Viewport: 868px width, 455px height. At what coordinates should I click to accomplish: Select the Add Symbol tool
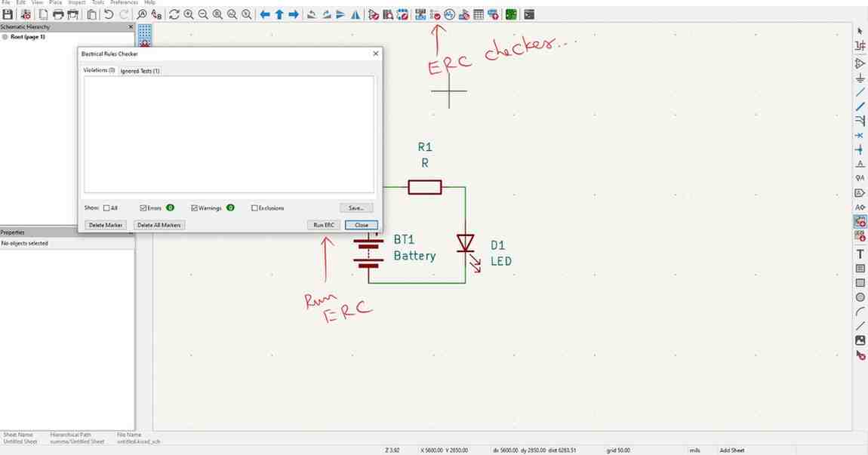point(860,63)
